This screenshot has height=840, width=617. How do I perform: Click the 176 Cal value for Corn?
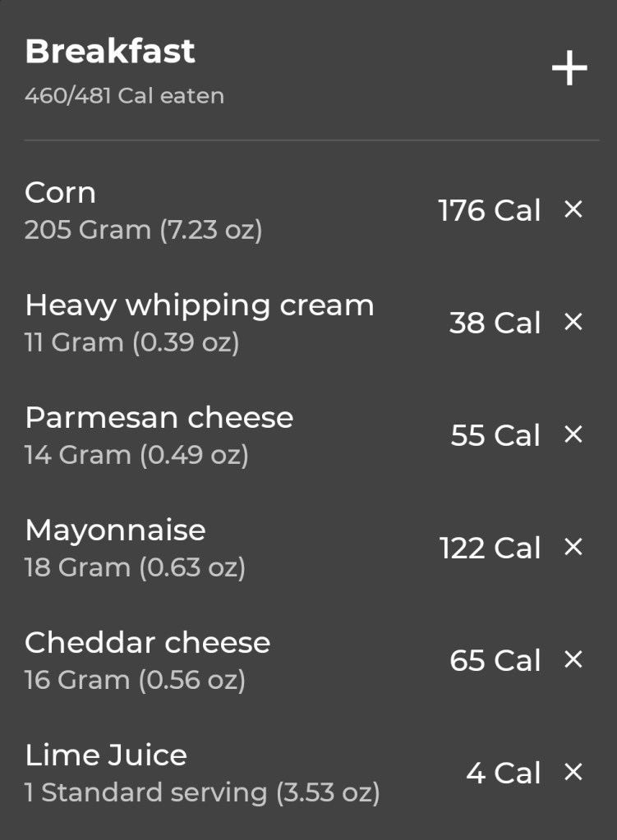490,211
